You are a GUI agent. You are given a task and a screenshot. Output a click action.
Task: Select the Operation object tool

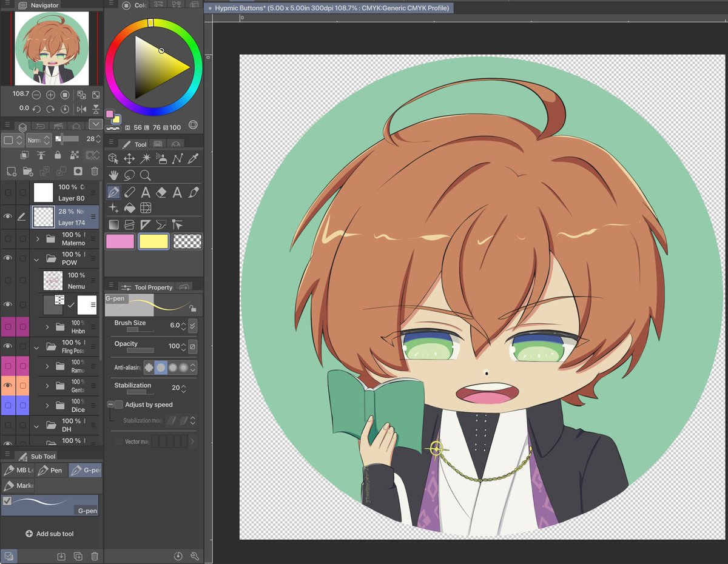coord(113,158)
